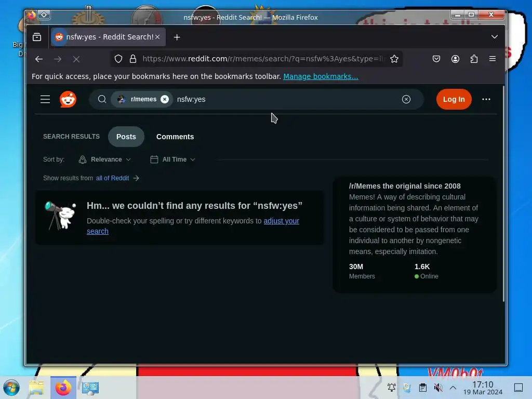Bookmark this page with star icon

coord(394,59)
